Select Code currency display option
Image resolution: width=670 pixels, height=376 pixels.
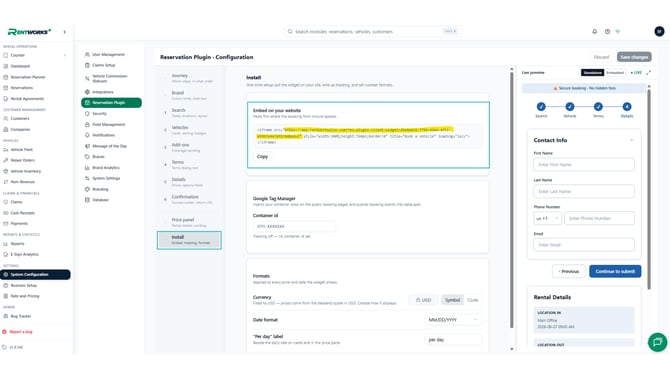click(x=473, y=300)
